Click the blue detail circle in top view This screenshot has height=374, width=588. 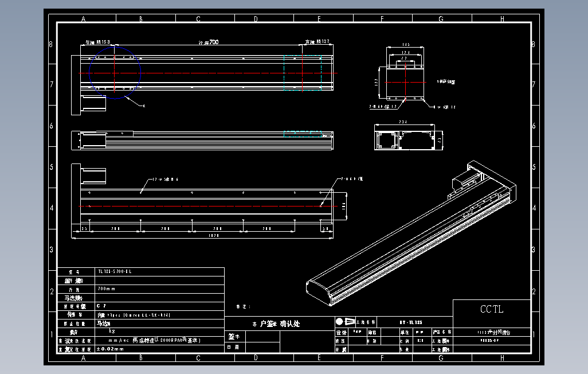click(x=115, y=73)
